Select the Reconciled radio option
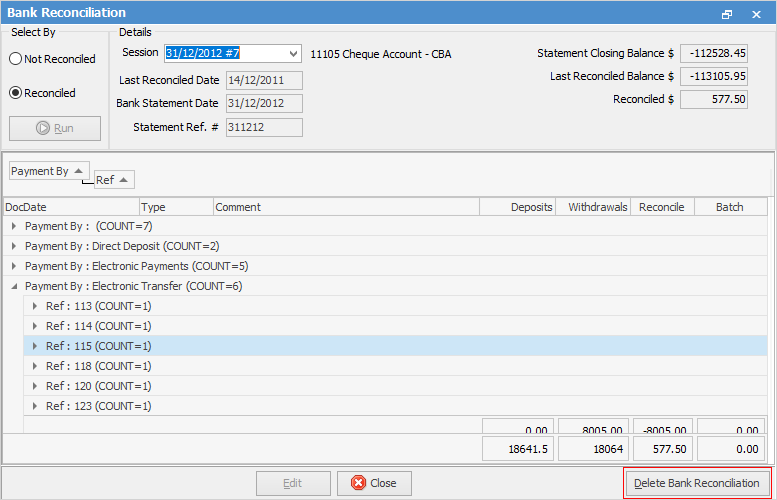 point(16,93)
